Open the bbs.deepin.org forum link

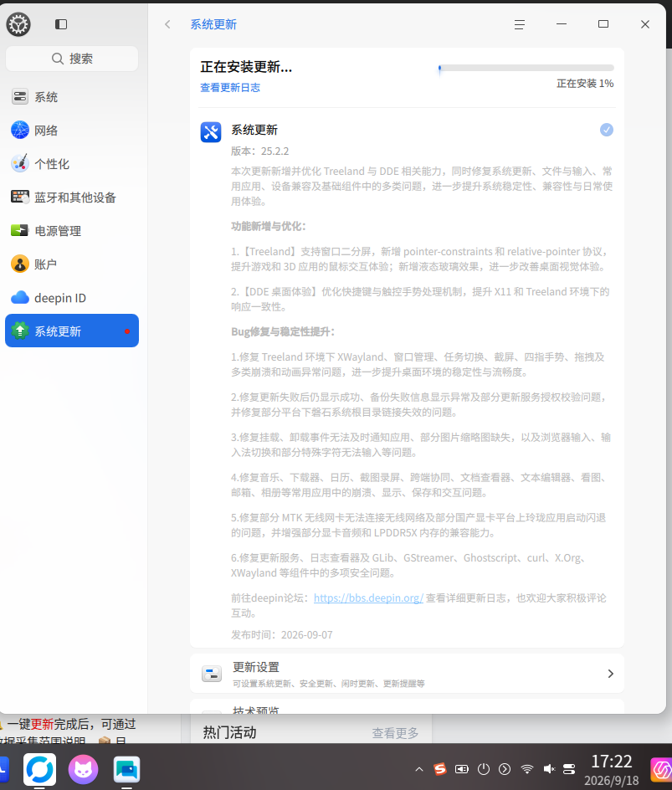(368, 598)
